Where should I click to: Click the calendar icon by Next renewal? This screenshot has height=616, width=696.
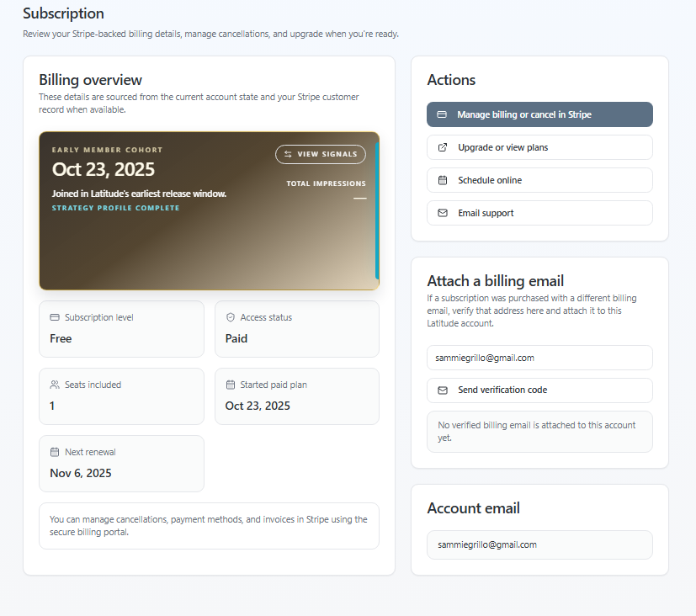click(55, 452)
